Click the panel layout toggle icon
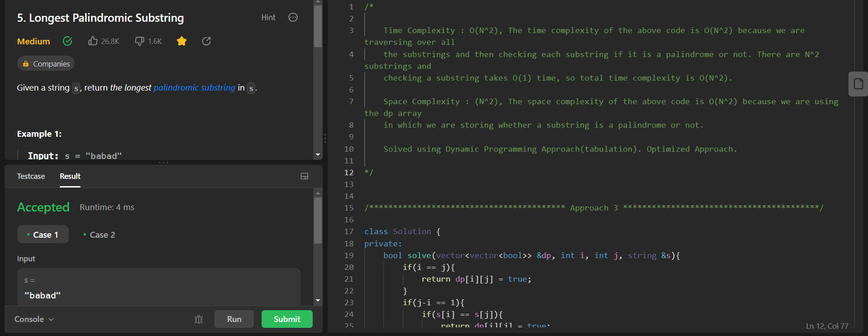This screenshot has height=336, width=868. pyautogui.click(x=305, y=176)
